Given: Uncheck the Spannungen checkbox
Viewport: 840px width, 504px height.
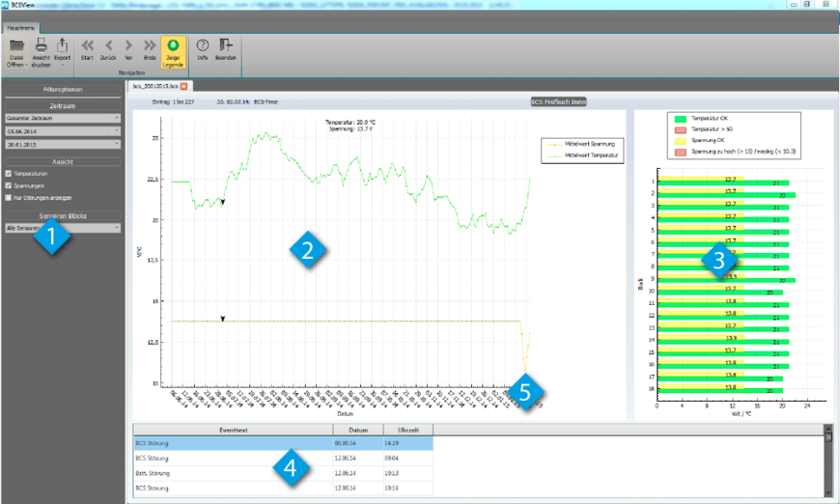Looking at the screenshot, I should click(x=9, y=185).
